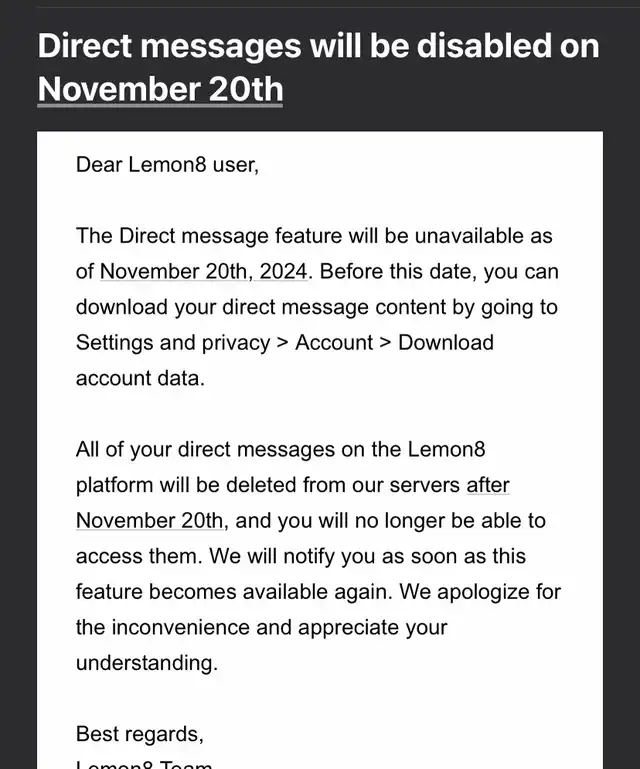This screenshot has height=769, width=640.
Task: Click the 'account data.' line
Action: 140,378
